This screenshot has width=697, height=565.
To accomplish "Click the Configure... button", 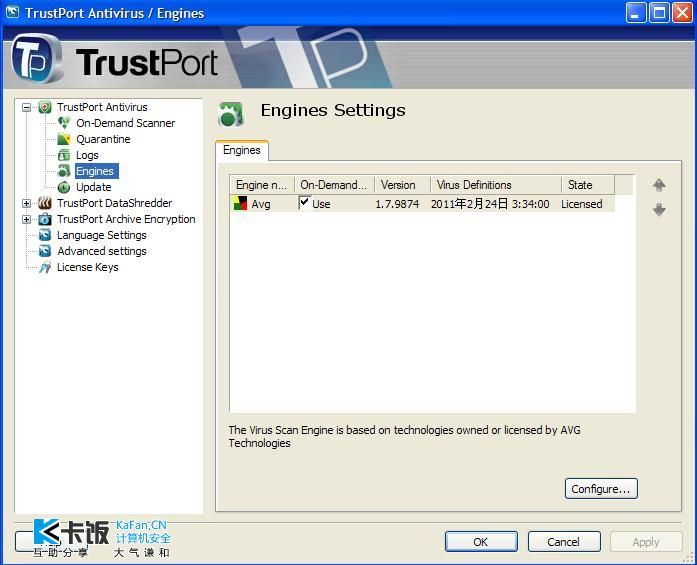I will pyautogui.click(x=601, y=489).
